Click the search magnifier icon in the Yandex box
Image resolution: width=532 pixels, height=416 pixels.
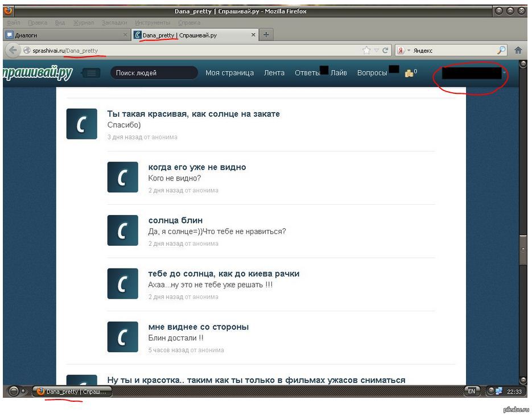[501, 50]
